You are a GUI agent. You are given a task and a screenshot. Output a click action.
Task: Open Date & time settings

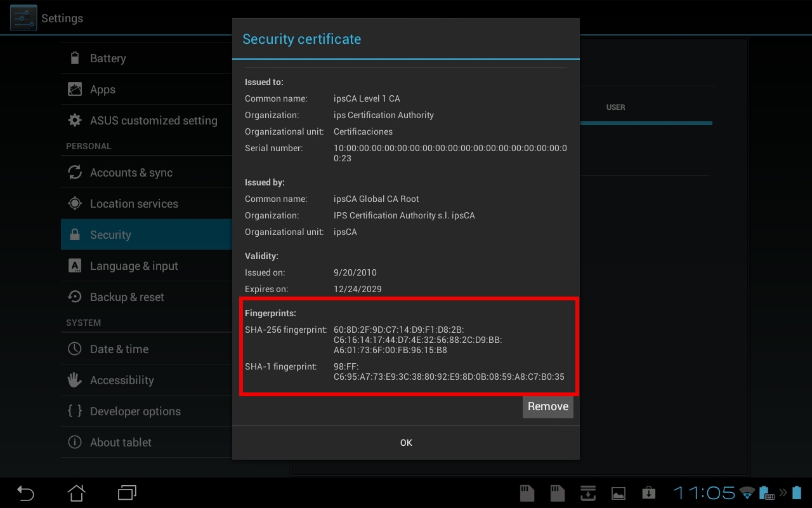147,349
